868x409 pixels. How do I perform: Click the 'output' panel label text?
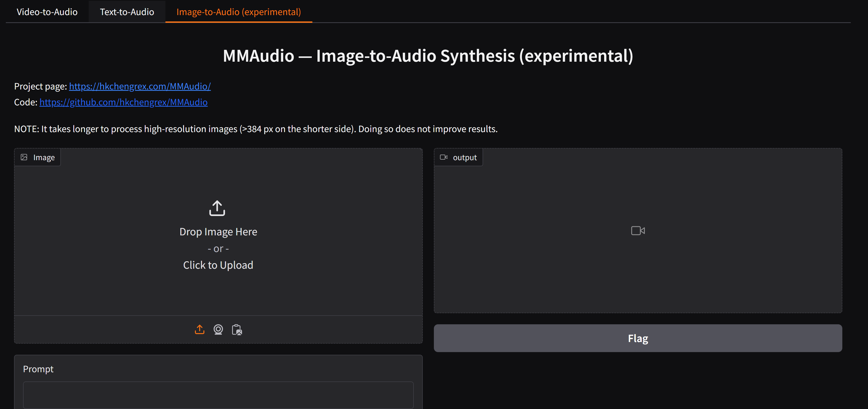464,157
